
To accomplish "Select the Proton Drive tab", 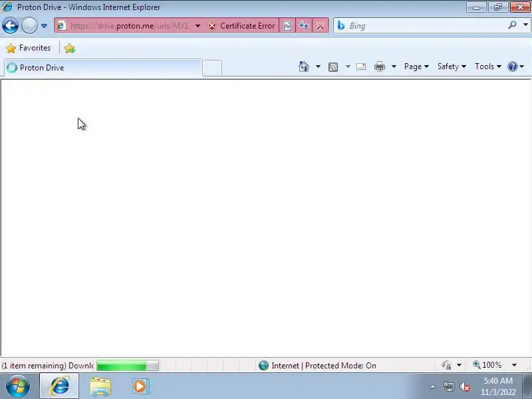I will click(103, 68).
